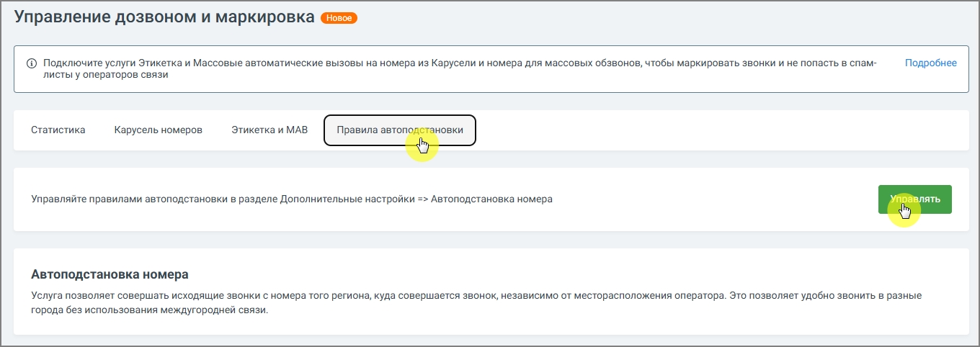The height and width of the screenshot is (347, 980).
Task: Click the Автоподстановка номера heading
Action: pyautogui.click(x=110, y=274)
